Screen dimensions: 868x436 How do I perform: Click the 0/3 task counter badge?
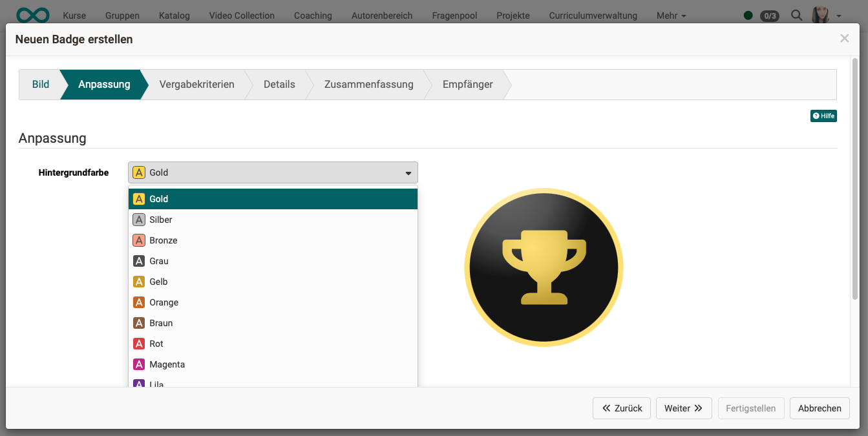(769, 16)
